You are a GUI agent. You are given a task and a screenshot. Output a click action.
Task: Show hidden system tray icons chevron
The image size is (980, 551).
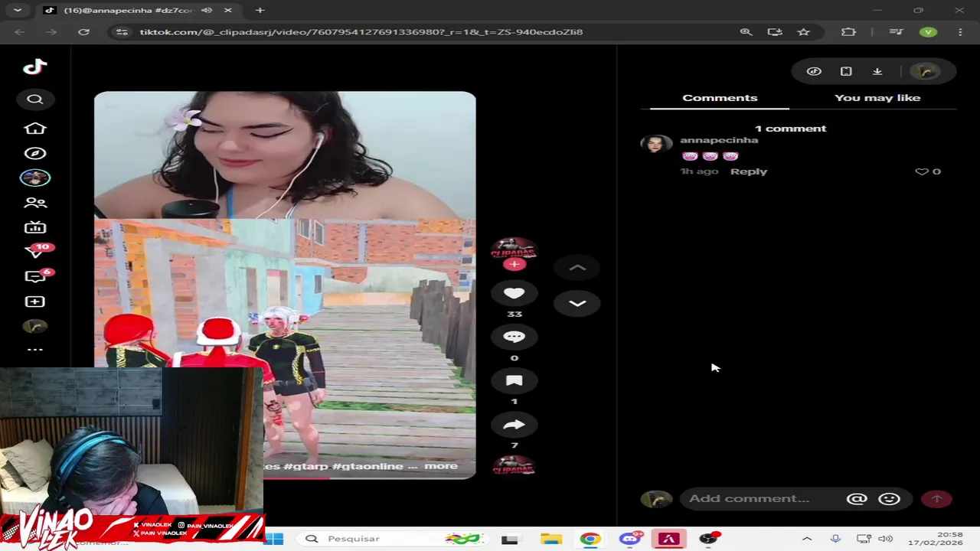point(807,539)
